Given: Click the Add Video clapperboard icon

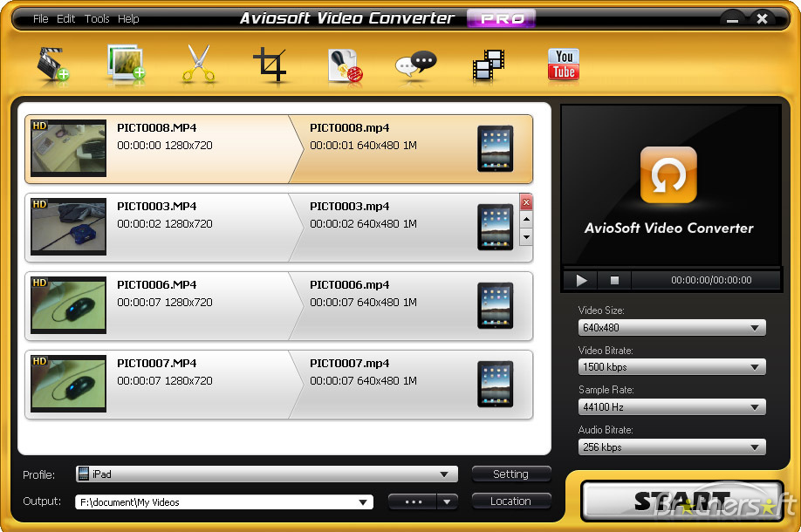Looking at the screenshot, I should pos(52,65).
